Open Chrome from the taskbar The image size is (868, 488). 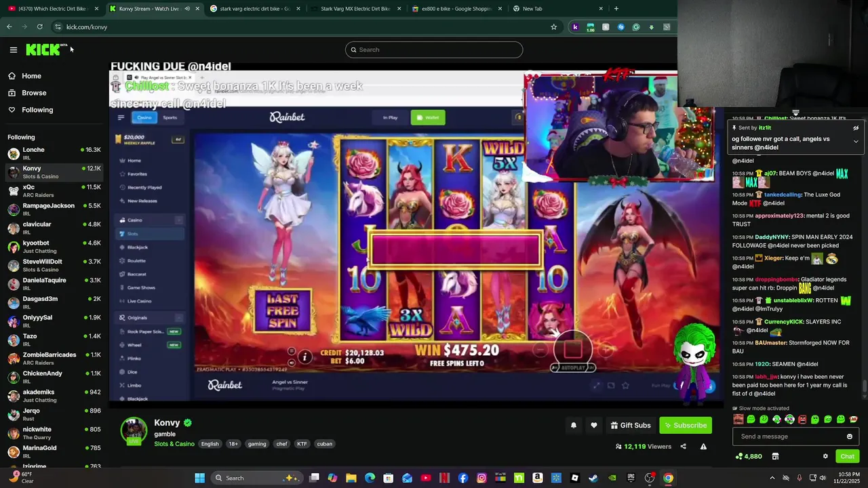[668, 478]
